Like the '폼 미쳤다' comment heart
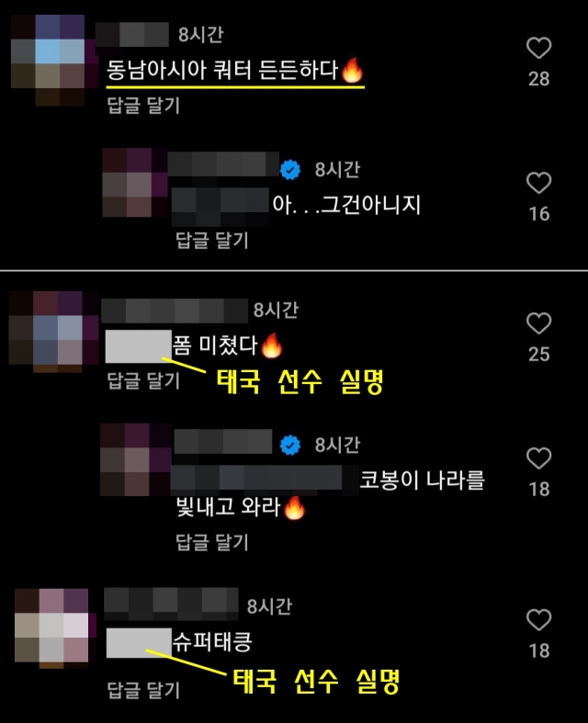Screen dimensions: 588x723 [x=538, y=323]
